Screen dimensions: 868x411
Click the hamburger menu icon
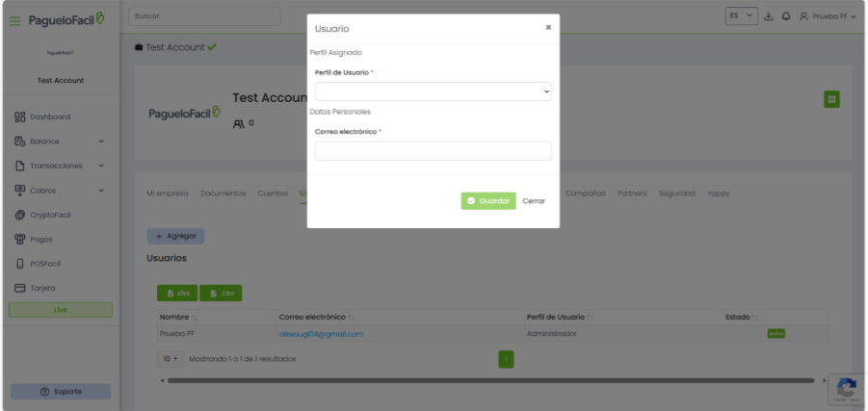coord(15,21)
